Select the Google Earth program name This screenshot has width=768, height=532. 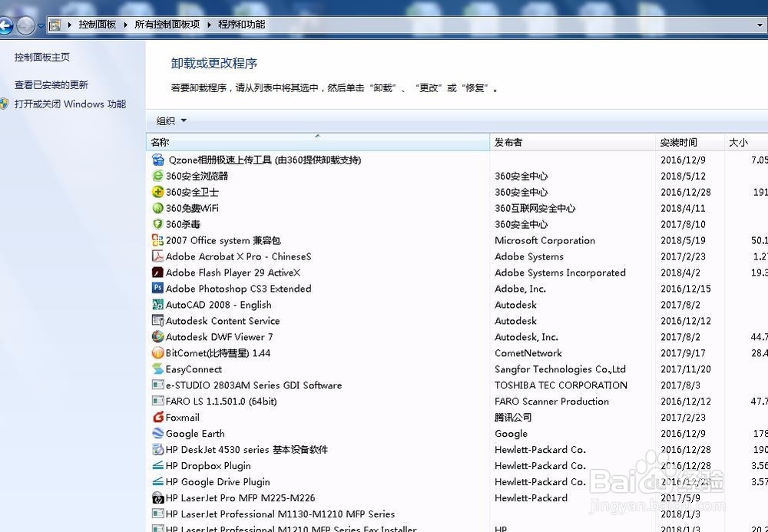tap(195, 434)
